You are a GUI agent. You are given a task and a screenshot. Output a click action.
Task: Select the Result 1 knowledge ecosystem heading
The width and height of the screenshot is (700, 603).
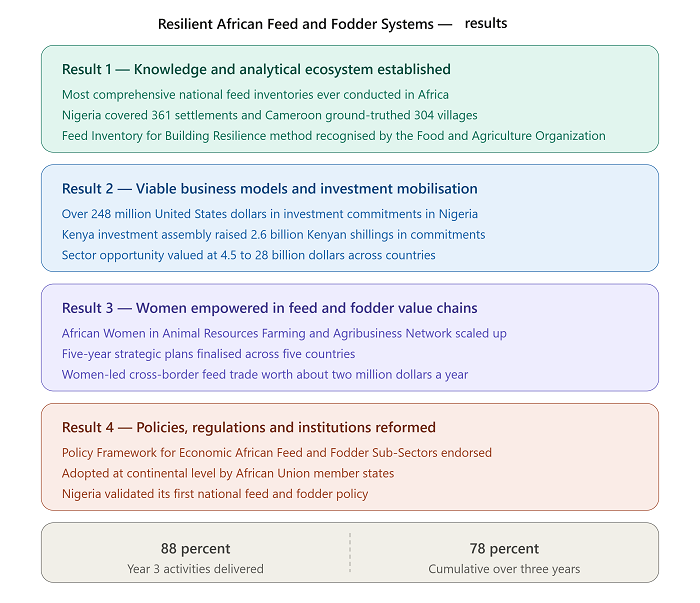256,70
